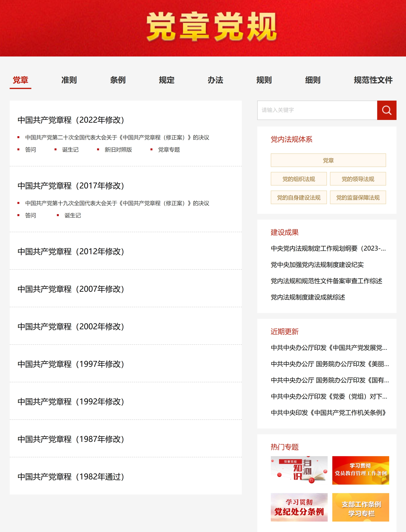Click the 党的监督保障法规 button

click(x=358, y=197)
